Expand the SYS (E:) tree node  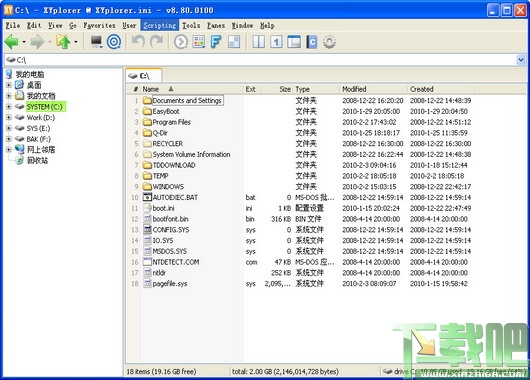[9, 128]
